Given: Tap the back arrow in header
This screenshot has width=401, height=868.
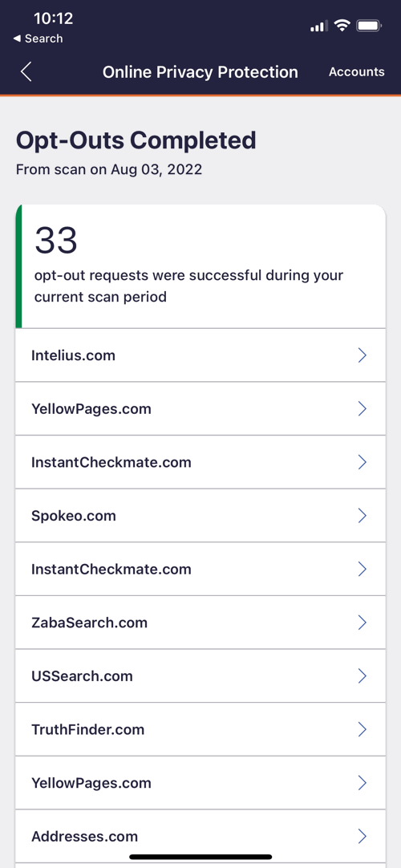Looking at the screenshot, I should click(26, 72).
